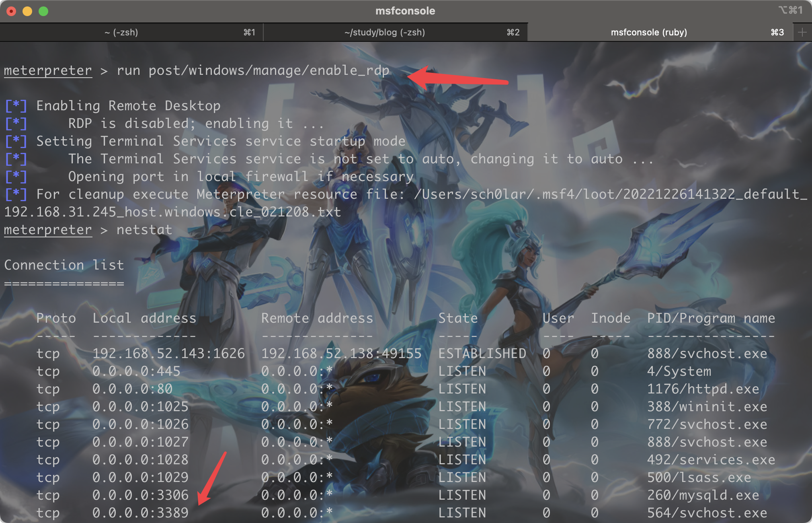Click the 564/svchost.exe program entry
This screenshot has height=523, width=812.
point(707,513)
